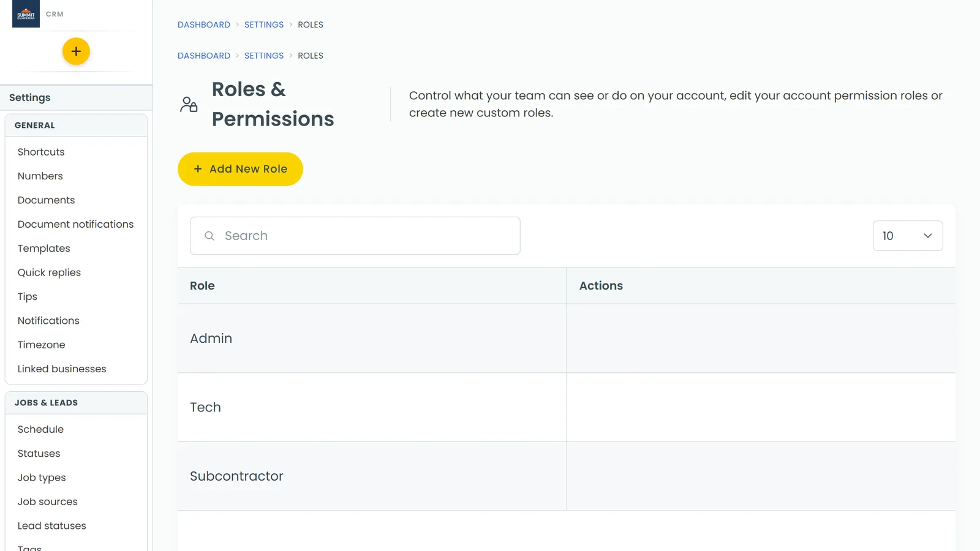Select the Subcontractor role row
This screenshot has width=980, height=551.
coord(567,476)
